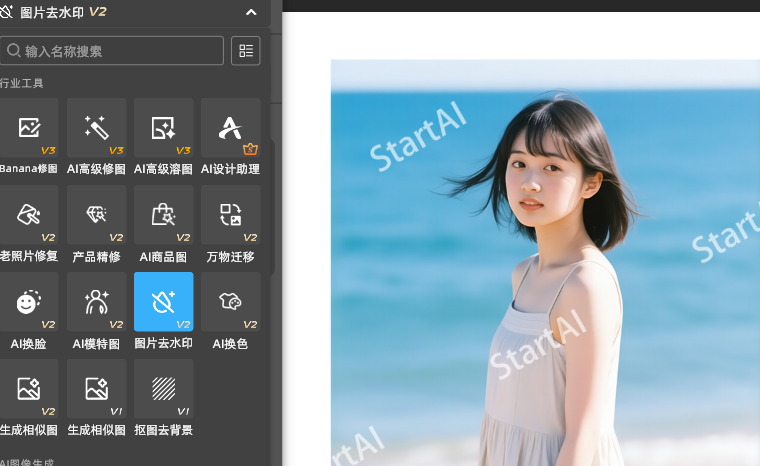Open the AI换色 tool
Image resolution: width=760 pixels, height=466 pixels.
point(230,302)
